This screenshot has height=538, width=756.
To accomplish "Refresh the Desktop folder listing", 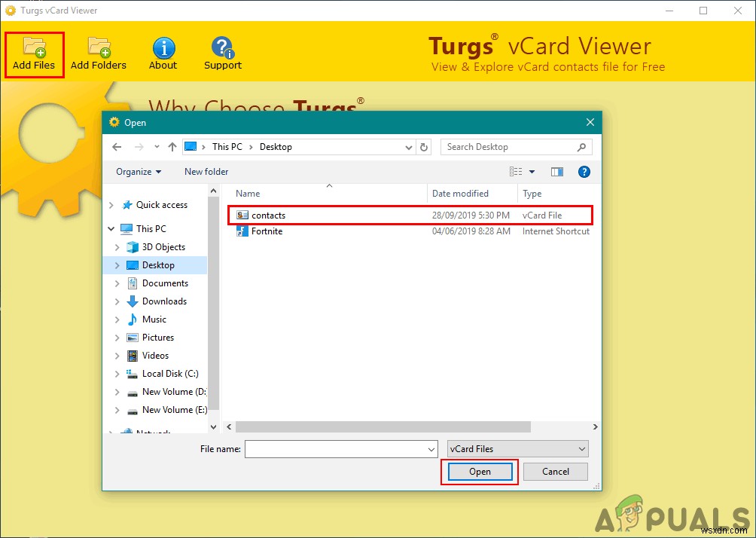I will point(424,147).
